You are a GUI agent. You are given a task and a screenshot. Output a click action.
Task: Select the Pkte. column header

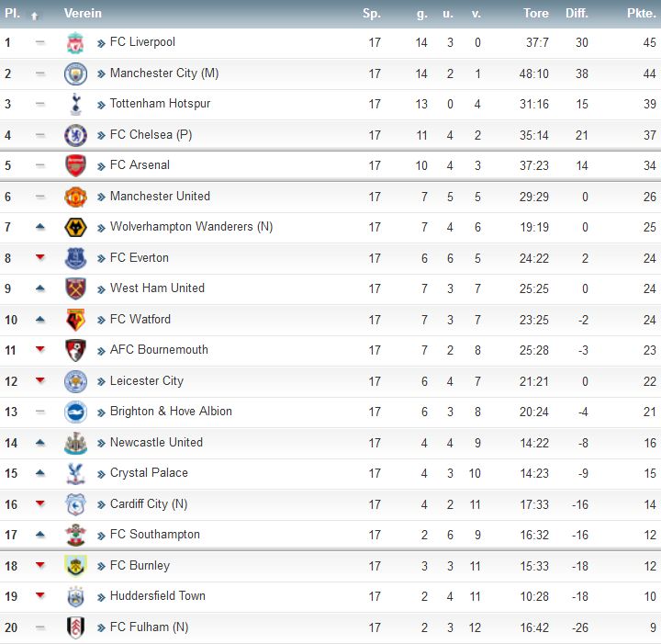(641, 13)
